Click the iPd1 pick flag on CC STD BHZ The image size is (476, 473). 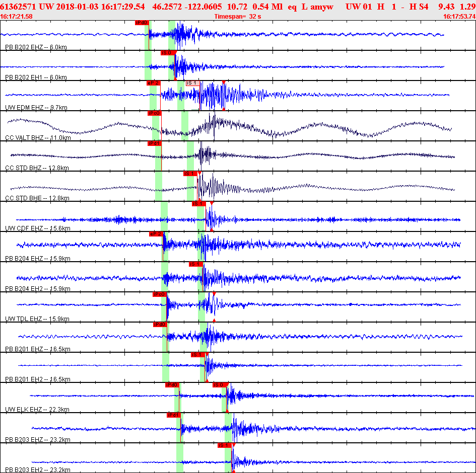pos(154,143)
